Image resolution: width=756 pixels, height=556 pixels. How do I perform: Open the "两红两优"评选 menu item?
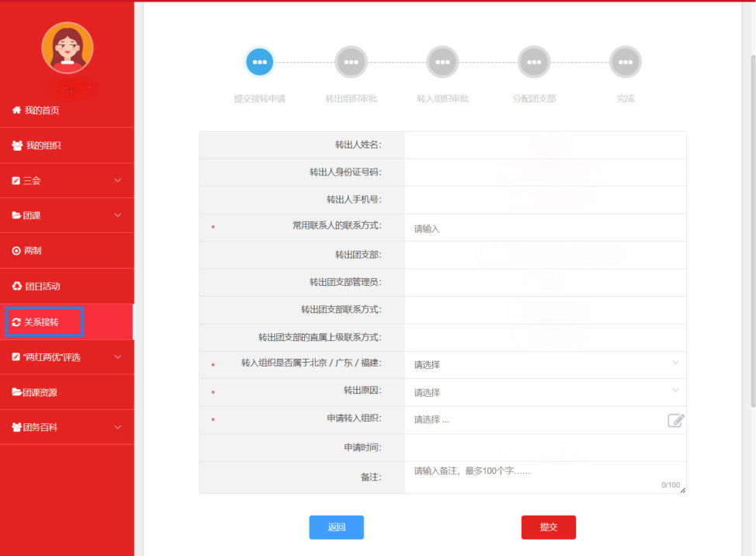pyautogui.click(x=67, y=357)
